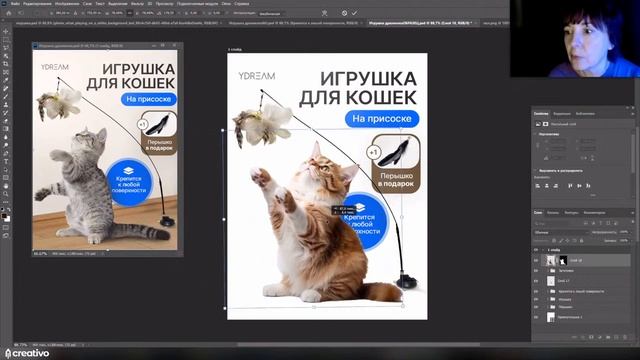The image size is (640, 360).
Task: Lock all attributes of the layer
Action: coord(582,241)
